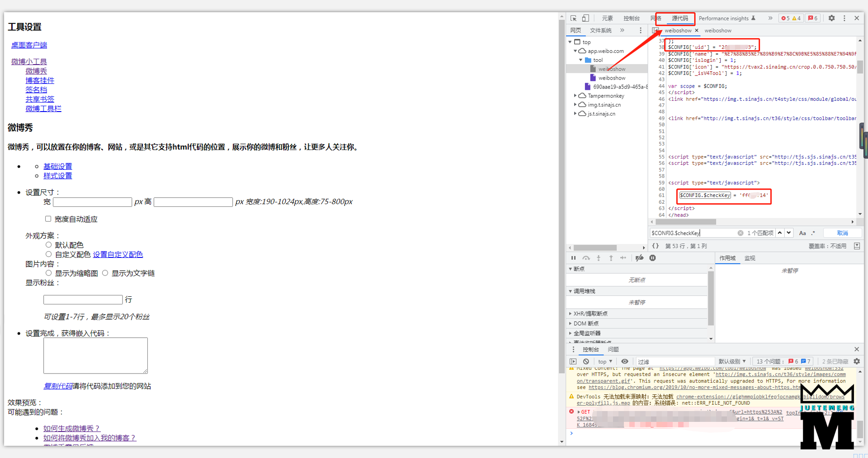Toggle the navigator sidebar icon
868x458 pixels.
655,30
